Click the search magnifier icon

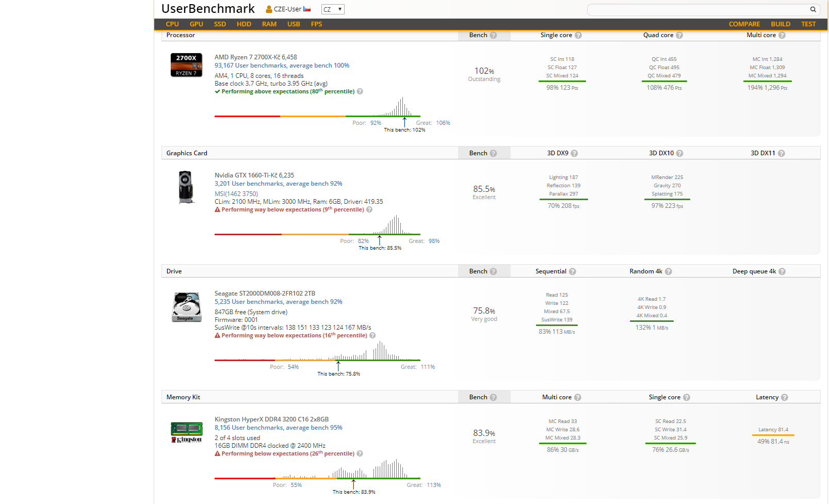813,9
